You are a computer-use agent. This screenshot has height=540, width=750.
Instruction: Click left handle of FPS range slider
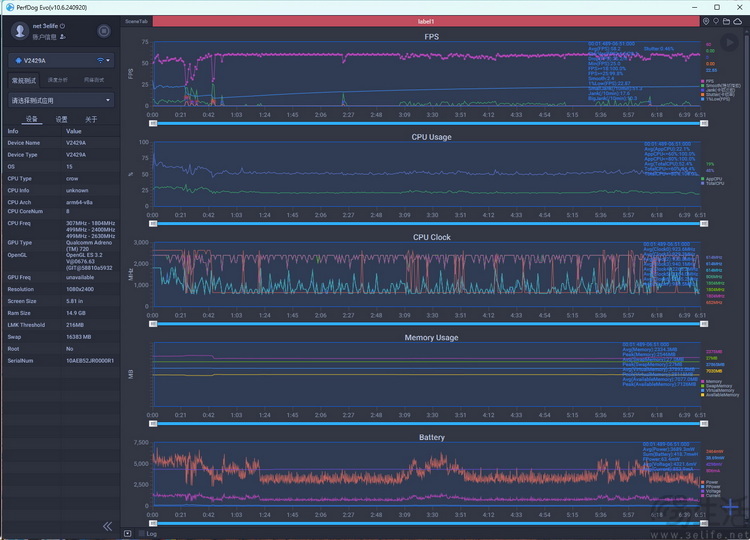pyautogui.click(x=153, y=123)
